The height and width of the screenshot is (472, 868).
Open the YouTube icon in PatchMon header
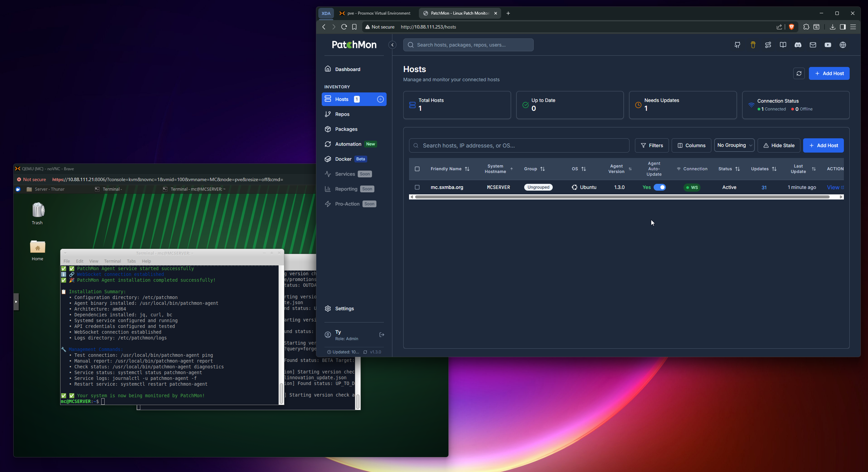click(x=828, y=45)
